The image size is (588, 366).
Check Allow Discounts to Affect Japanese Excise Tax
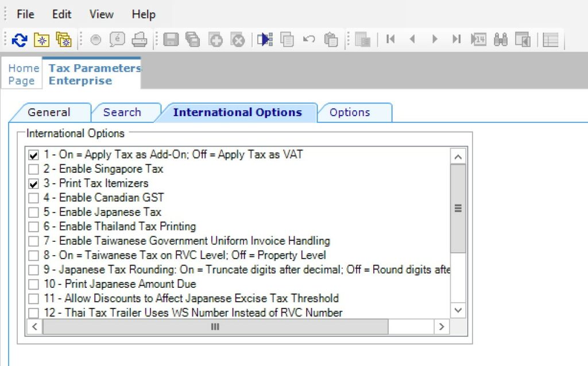click(33, 299)
